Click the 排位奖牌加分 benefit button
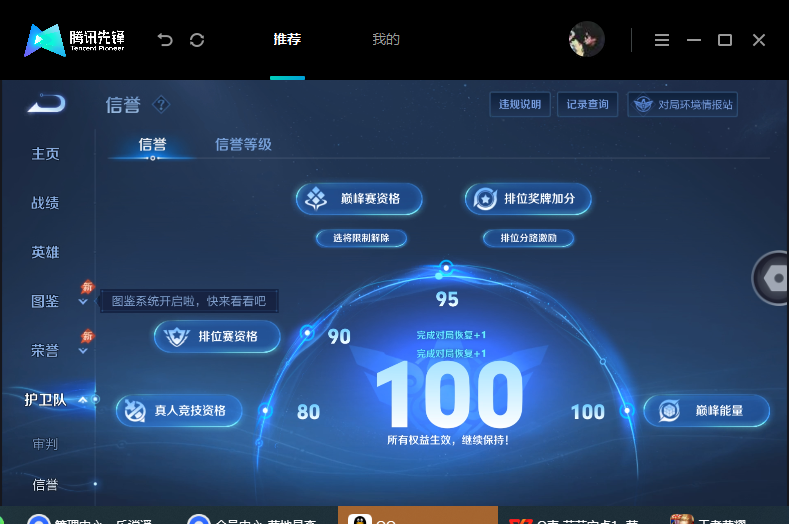This screenshot has height=524, width=789. click(x=528, y=199)
